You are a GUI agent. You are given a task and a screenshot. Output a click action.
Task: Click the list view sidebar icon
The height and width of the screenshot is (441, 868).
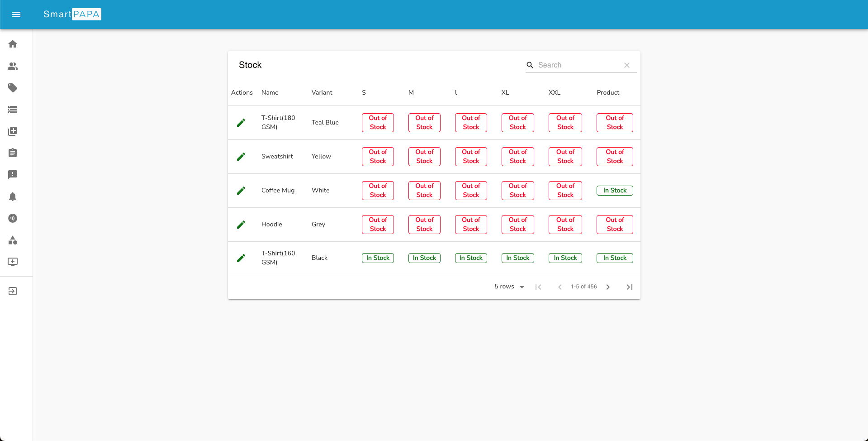pyautogui.click(x=13, y=110)
